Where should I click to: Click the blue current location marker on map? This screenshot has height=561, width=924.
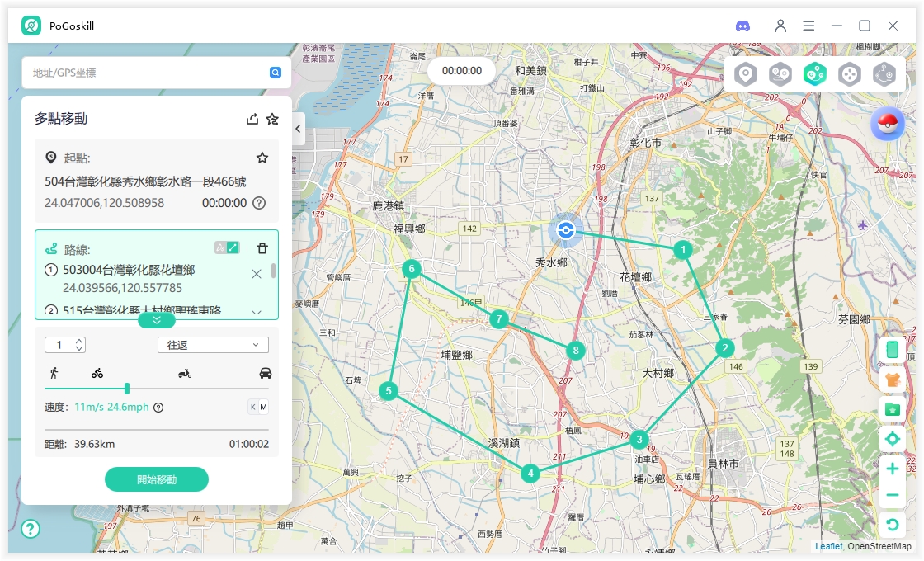pyautogui.click(x=566, y=230)
